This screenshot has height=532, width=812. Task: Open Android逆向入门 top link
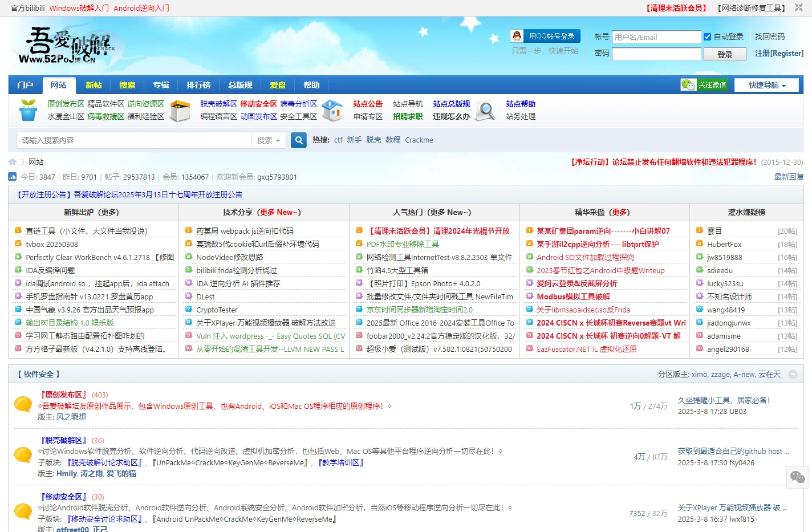click(141, 8)
